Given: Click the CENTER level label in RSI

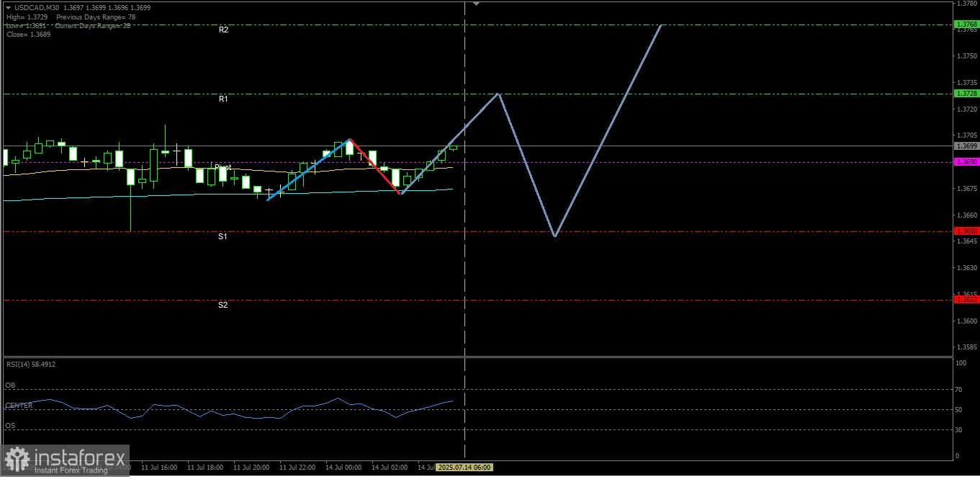Looking at the screenshot, I should point(19,406).
